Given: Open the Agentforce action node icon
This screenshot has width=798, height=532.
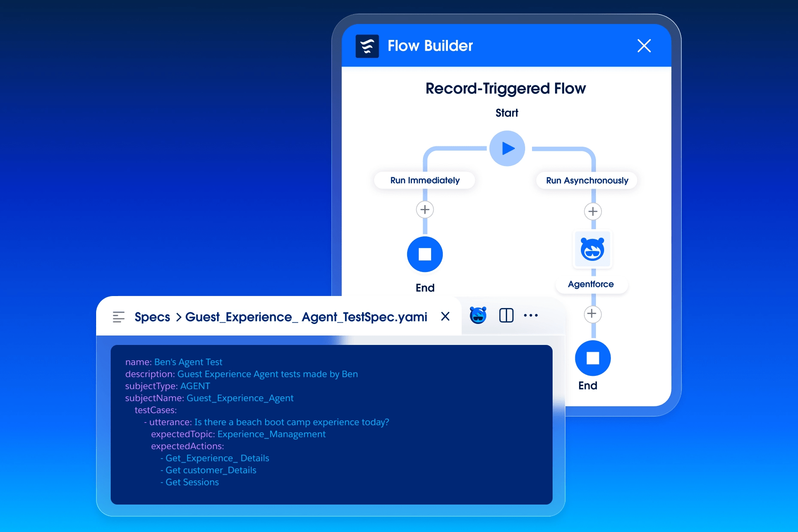Looking at the screenshot, I should 592,249.
